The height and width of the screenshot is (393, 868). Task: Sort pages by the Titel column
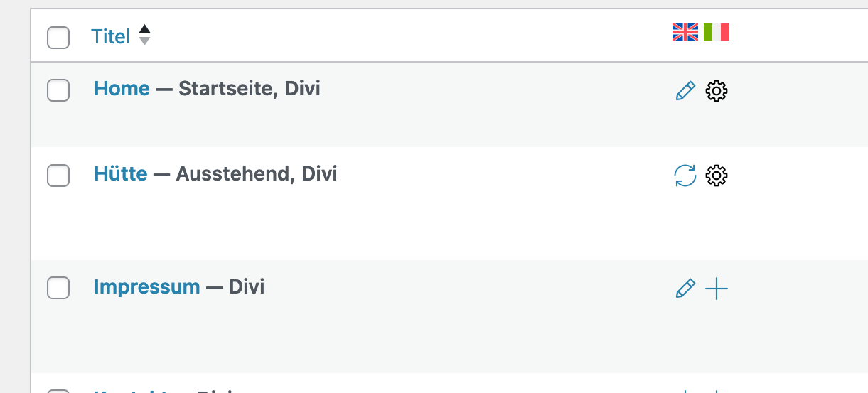(x=111, y=36)
